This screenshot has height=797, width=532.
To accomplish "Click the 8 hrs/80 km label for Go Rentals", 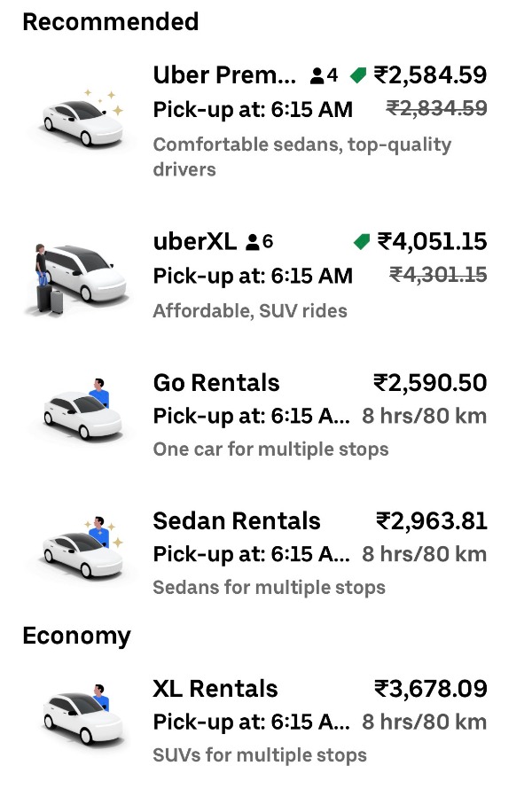I will 423,415.
